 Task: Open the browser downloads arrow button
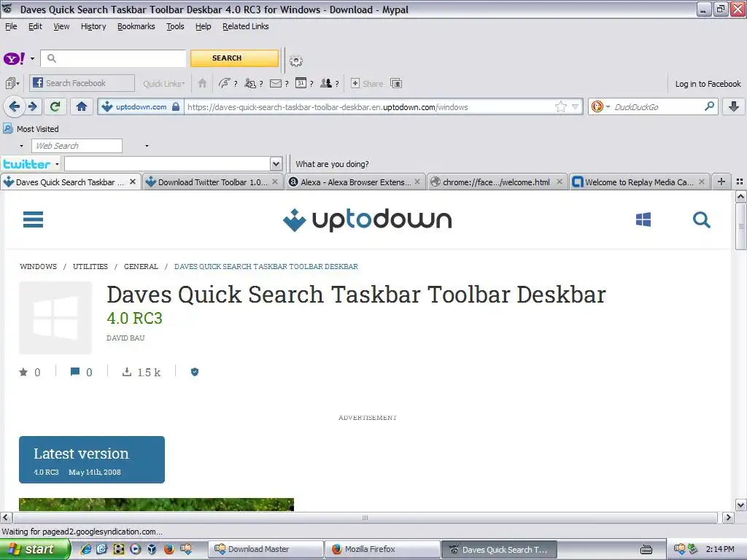734,106
